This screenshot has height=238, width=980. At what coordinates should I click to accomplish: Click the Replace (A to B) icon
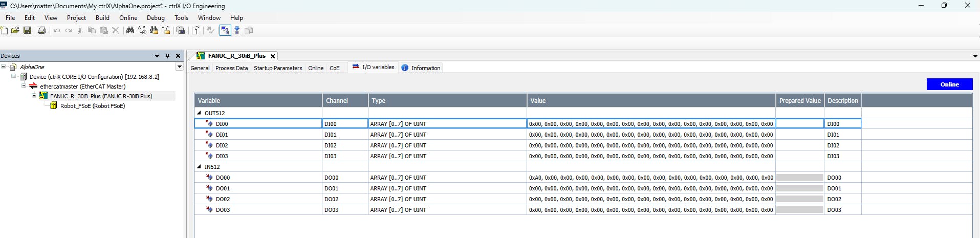pyautogui.click(x=142, y=31)
